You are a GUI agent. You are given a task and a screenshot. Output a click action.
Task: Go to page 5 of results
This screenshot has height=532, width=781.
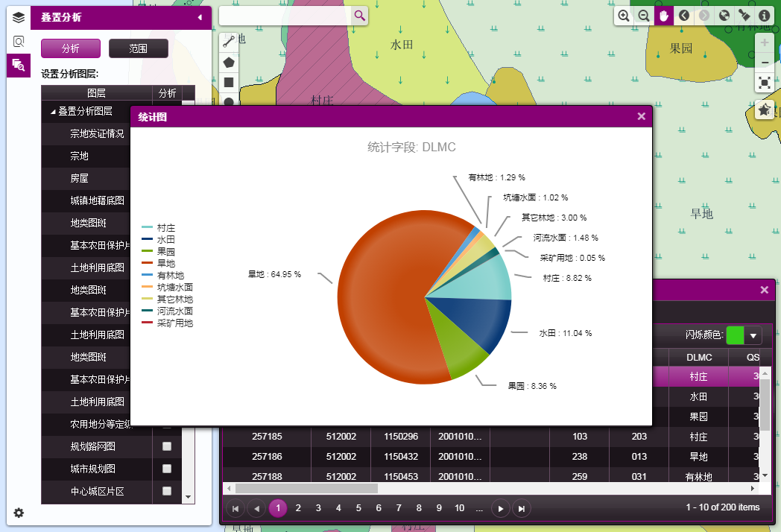tap(358, 508)
